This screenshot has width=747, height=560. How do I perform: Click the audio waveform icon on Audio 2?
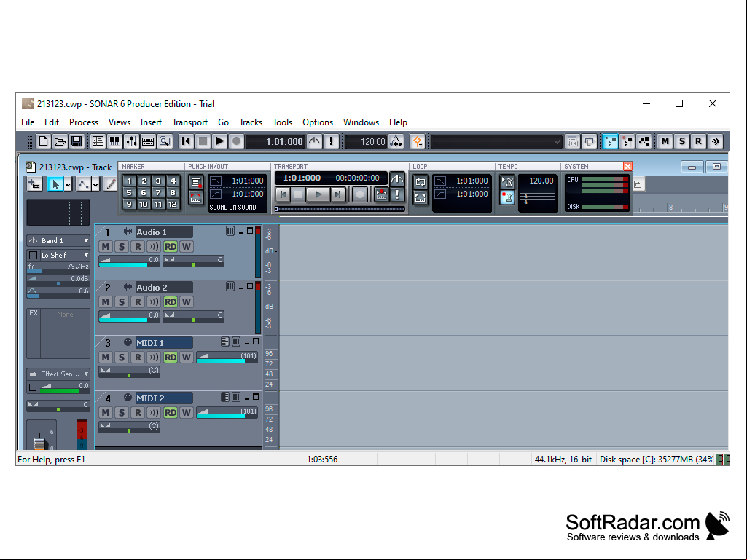click(x=128, y=287)
